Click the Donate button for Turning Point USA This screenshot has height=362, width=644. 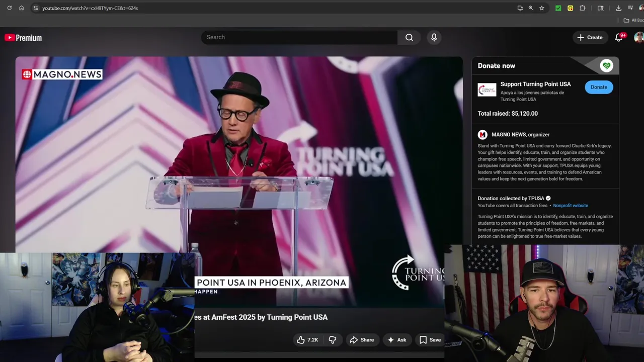point(599,87)
